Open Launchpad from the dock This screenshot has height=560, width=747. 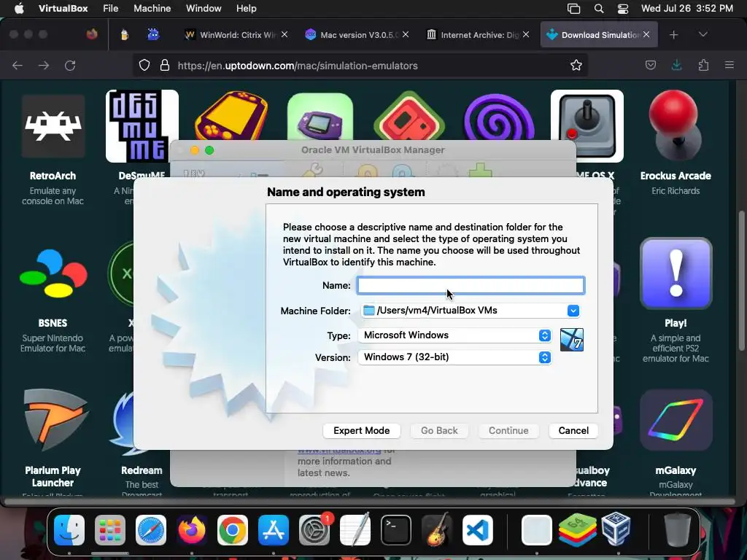click(110, 530)
